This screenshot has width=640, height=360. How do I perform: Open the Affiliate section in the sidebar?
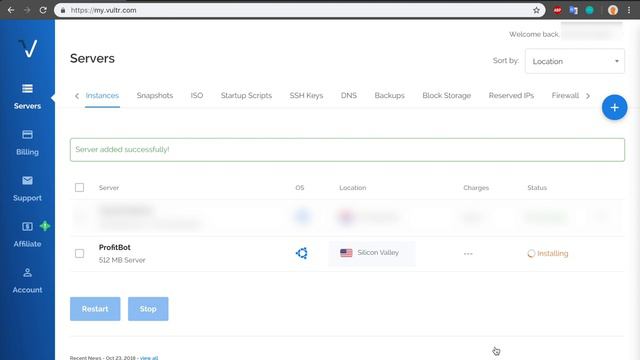click(27, 235)
